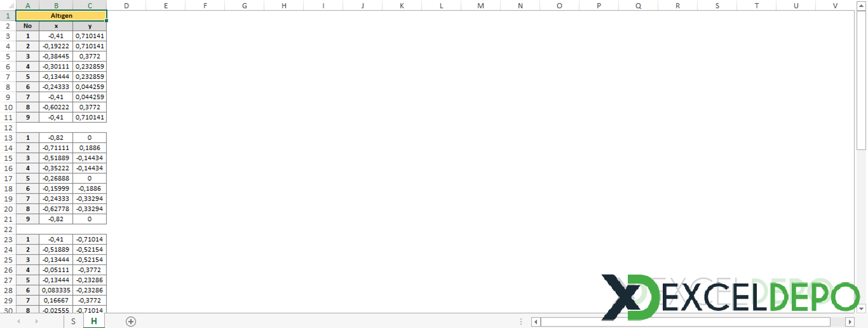Select cell with value 0,1886 in row 14

click(90, 147)
